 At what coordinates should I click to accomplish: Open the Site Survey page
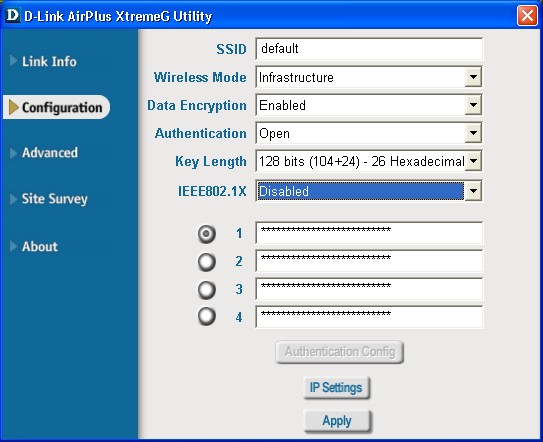[x=55, y=199]
